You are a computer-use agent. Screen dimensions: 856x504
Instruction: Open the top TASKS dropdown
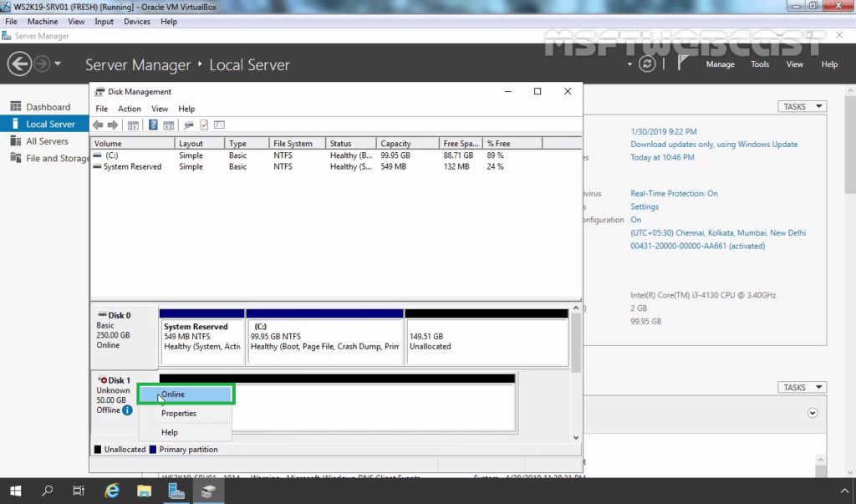tap(802, 106)
